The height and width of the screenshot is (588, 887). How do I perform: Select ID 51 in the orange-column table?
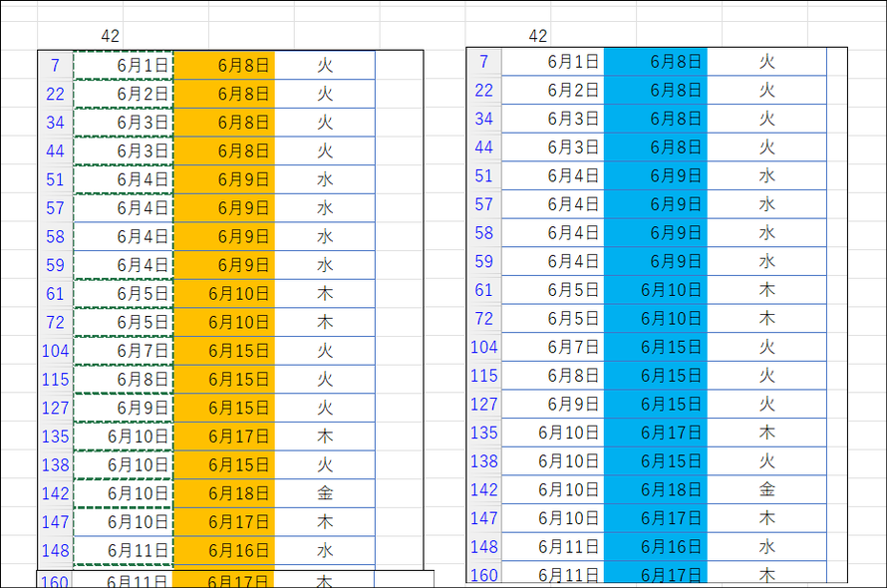56,179
